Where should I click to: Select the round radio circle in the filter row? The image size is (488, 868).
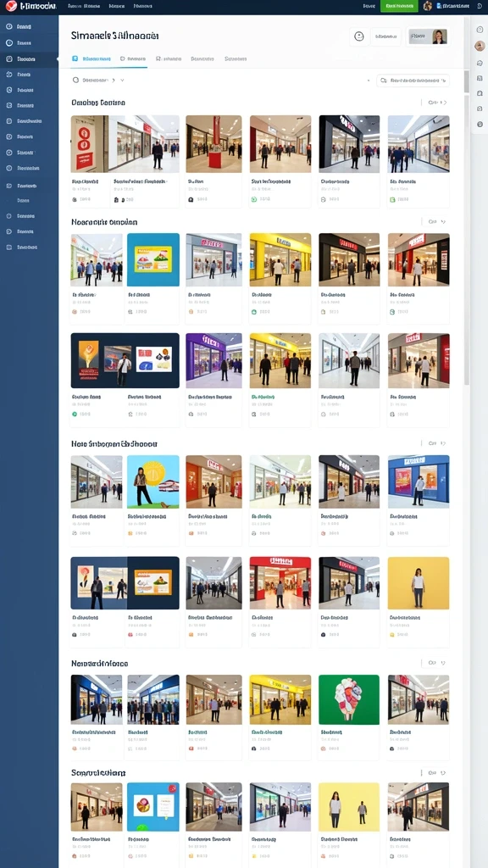click(x=75, y=81)
